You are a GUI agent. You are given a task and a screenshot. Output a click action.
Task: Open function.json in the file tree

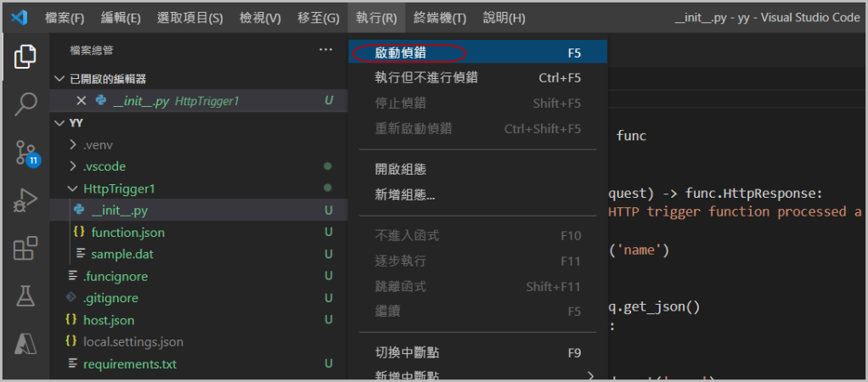click(x=127, y=232)
